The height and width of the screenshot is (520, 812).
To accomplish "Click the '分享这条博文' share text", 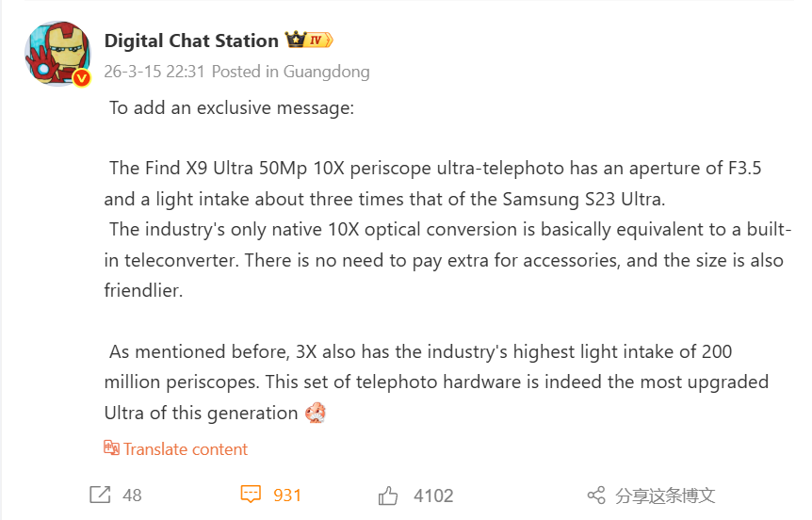I will (665, 496).
